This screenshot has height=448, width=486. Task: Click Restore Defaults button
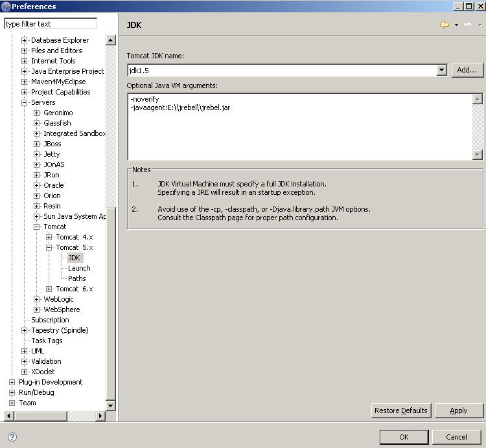click(400, 410)
